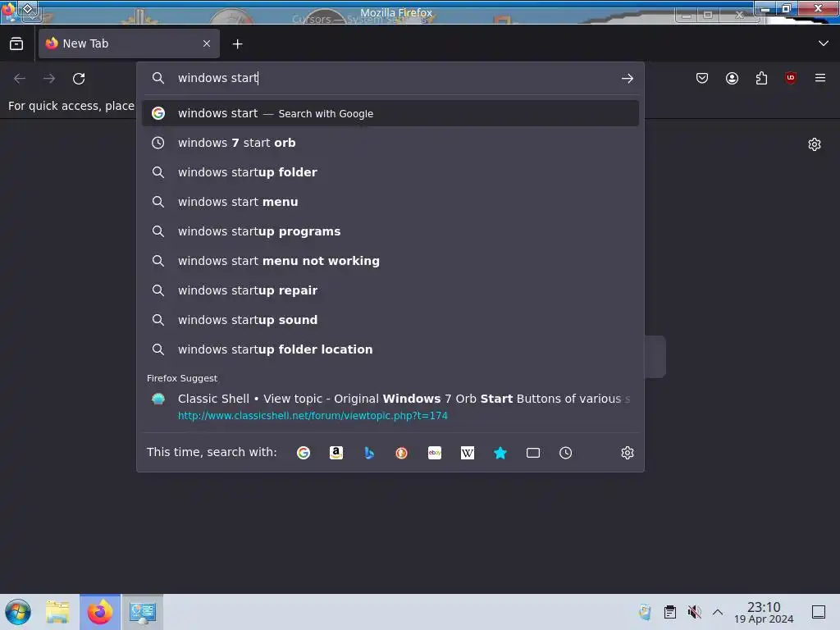Open the Firefox application menu

point(820,78)
